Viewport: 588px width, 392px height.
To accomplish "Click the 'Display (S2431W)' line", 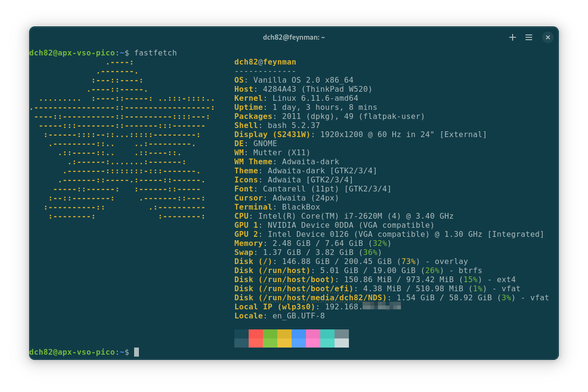I will [x=360, y=135].
